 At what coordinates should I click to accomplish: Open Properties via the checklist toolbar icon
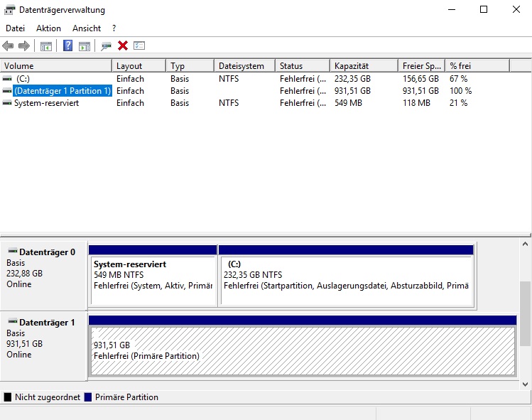click(139, 45)
